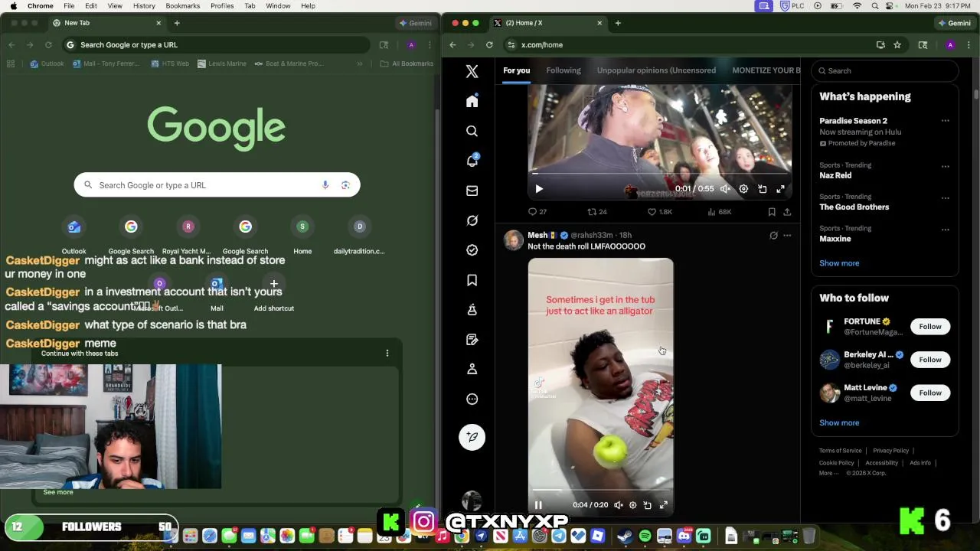Enter fullscreen on alligator tub video
Viewport: 980px width, 551px height.
coord(664,505)
